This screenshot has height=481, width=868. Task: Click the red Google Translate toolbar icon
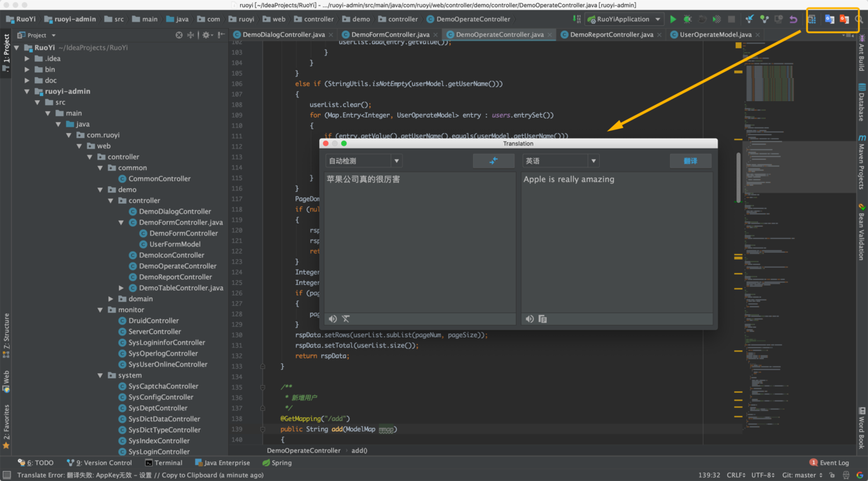[844, 20]
